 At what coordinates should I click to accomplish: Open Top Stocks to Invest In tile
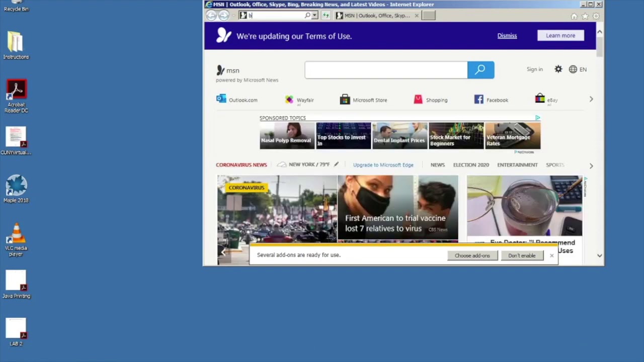pyautogui.click(x=343, y=136)
